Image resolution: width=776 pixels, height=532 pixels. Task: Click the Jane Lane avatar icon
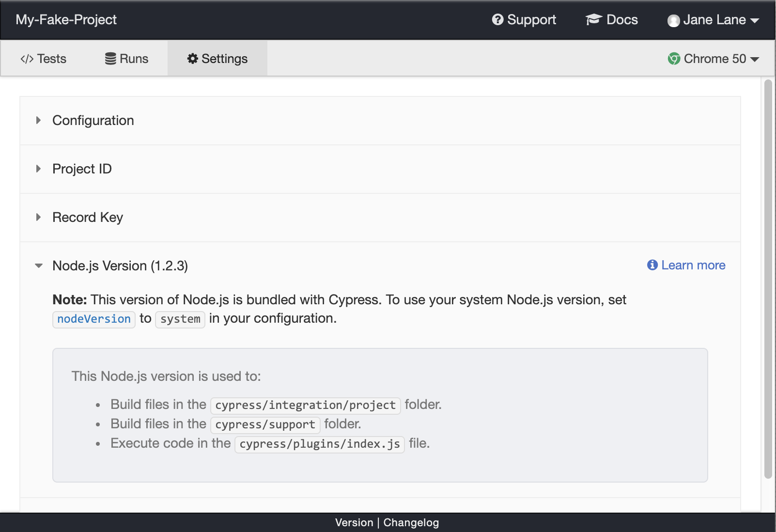pos(673,21)
